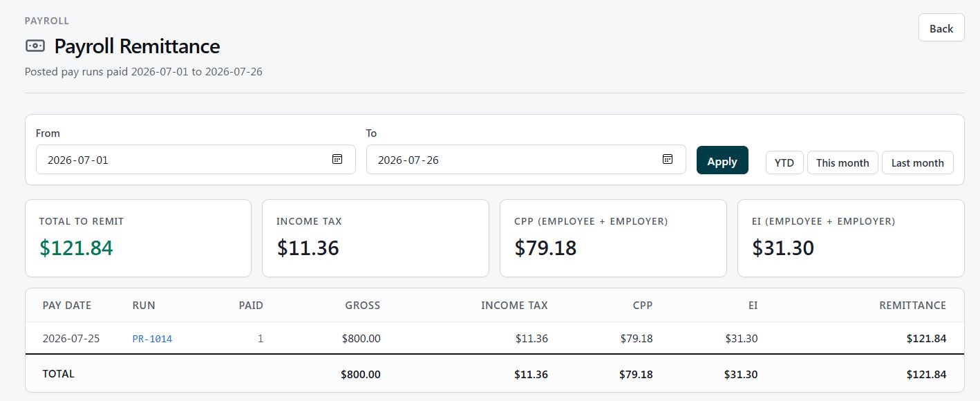The height and width of the screenshot is (401, 980).
Task: Open the From date calendar picker icon
Action: pos(337,159)
